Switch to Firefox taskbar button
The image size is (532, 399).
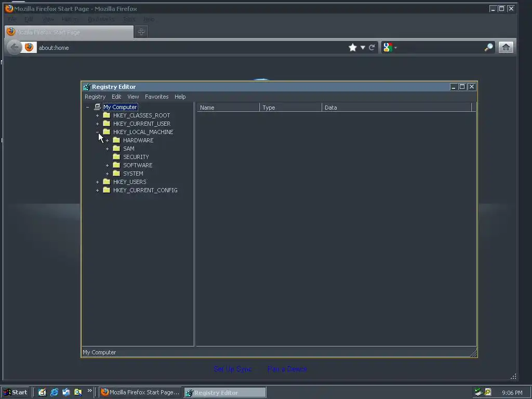coord(140,392)
